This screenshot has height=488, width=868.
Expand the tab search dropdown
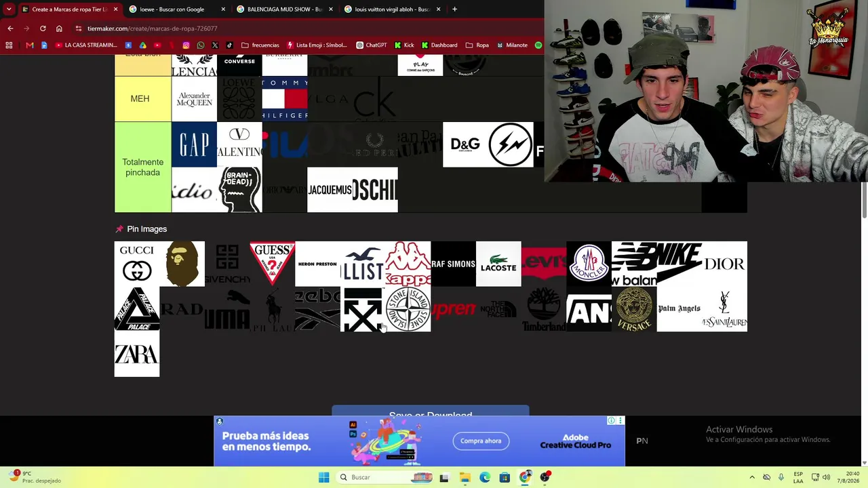pos(9,9)
